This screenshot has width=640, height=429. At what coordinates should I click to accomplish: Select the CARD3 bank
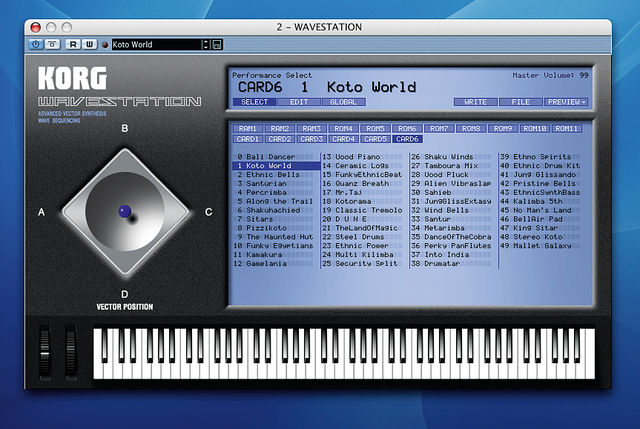[311, 139]
